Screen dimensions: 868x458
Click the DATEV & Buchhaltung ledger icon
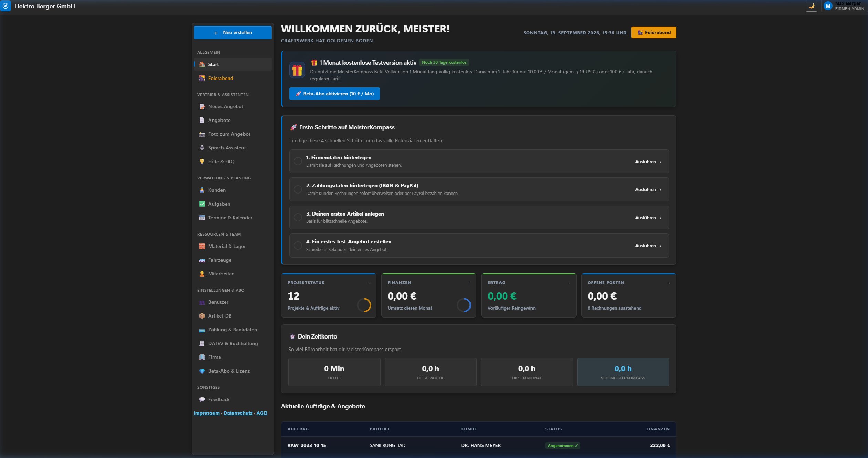(x=202, y=343)
